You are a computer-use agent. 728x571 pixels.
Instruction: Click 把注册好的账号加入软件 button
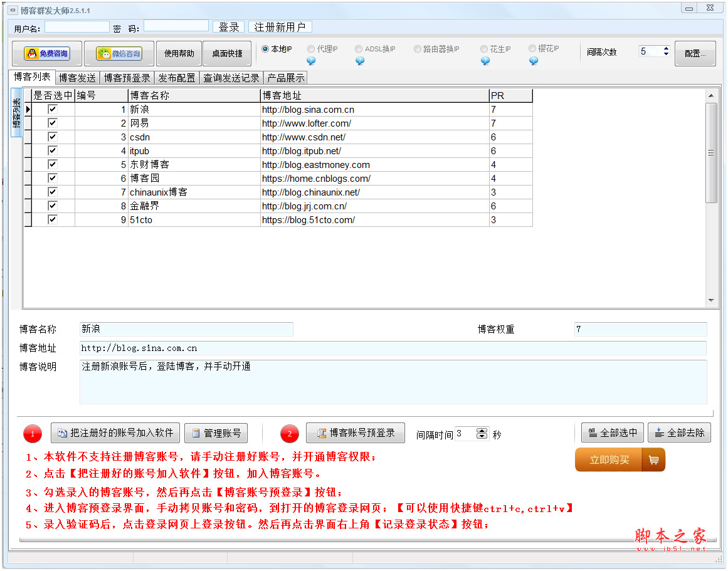pos(115,433)
